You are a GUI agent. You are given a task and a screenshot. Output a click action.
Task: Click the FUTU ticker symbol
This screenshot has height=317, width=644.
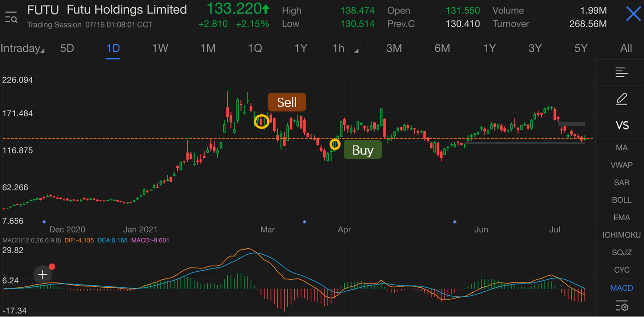43,10
